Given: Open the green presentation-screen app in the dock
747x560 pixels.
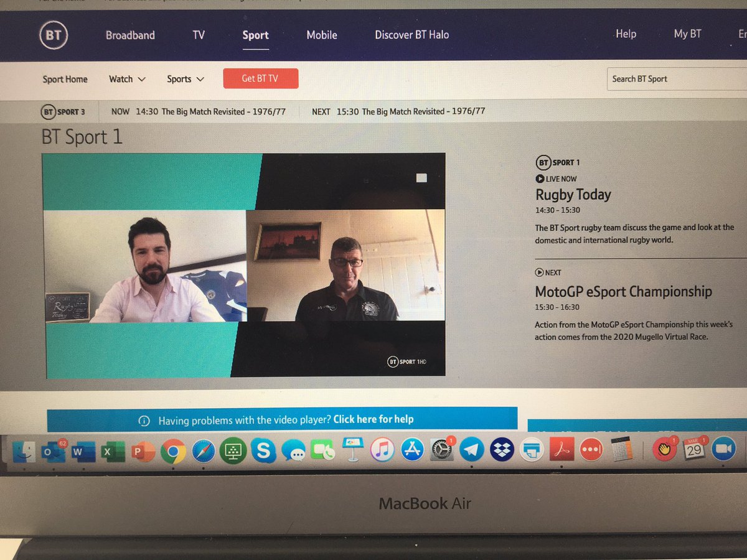Looking at the screenshot, I should click(x=233, y=450).
